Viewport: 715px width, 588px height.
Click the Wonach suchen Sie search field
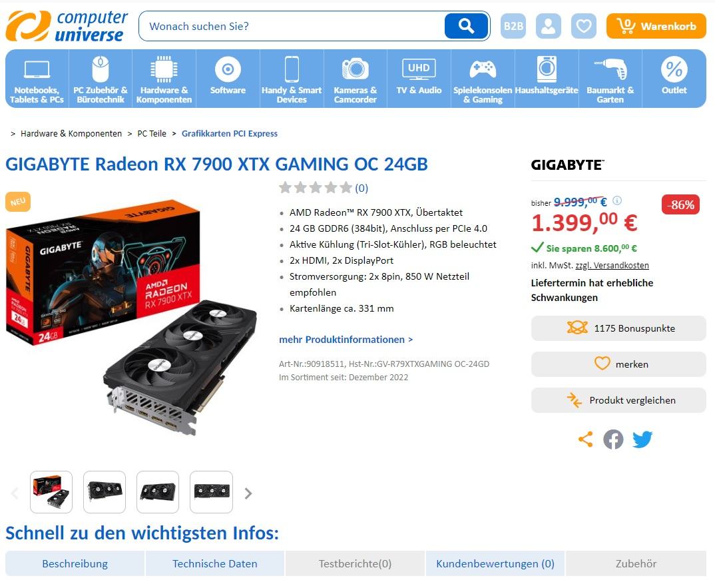point(292,26)
